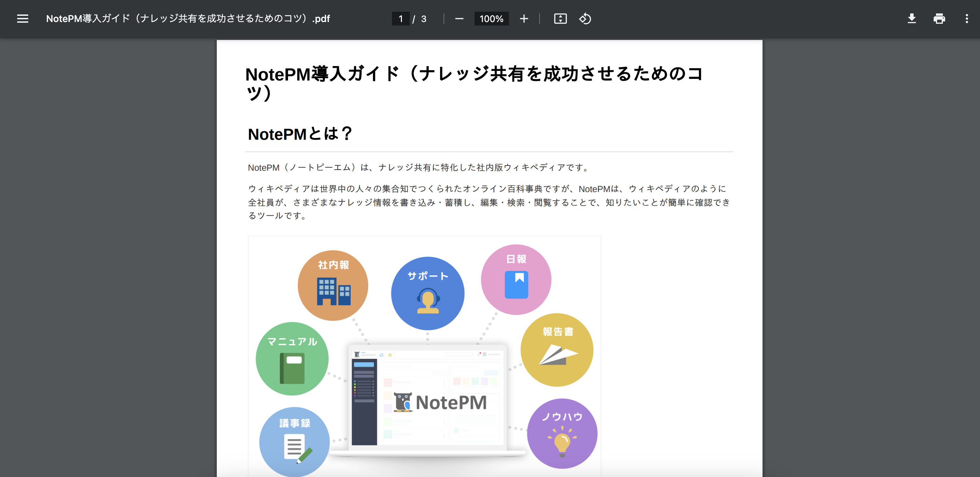
Task: Print the PDF document
Action: point(939,19)
